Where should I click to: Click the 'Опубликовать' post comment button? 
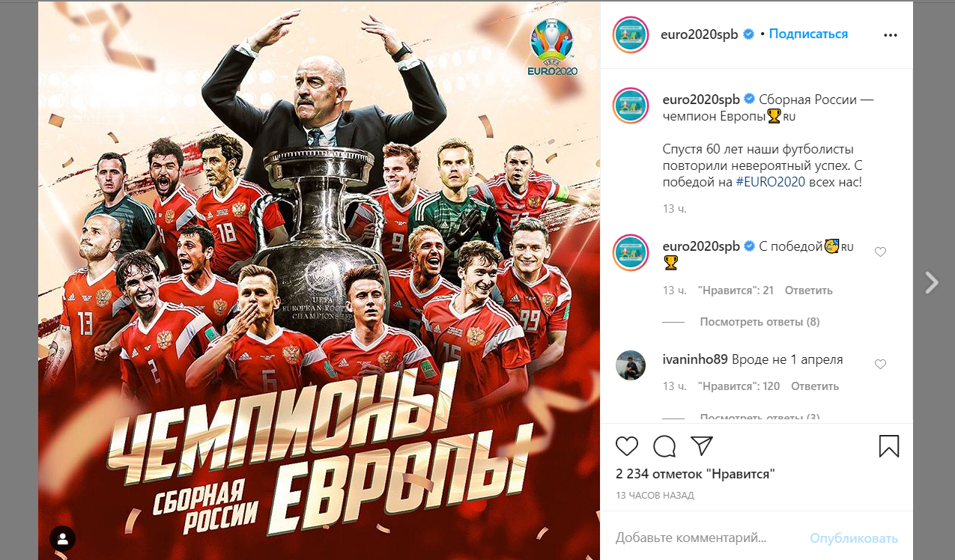(x=854, y=538)
